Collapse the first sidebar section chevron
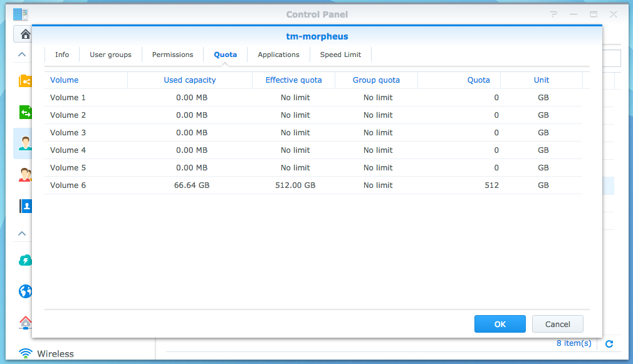The width and height of the screenshot is (633, 364). click(x=22, y=55)
